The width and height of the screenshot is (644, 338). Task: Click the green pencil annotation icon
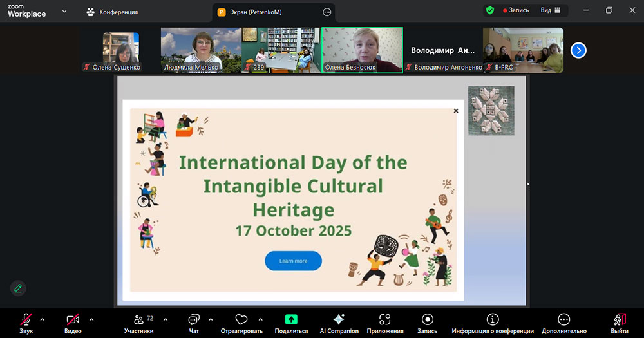18,288
